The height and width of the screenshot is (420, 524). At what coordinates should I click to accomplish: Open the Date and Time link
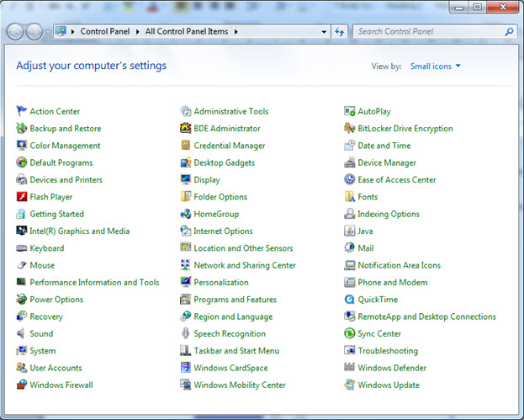[384, 146]
